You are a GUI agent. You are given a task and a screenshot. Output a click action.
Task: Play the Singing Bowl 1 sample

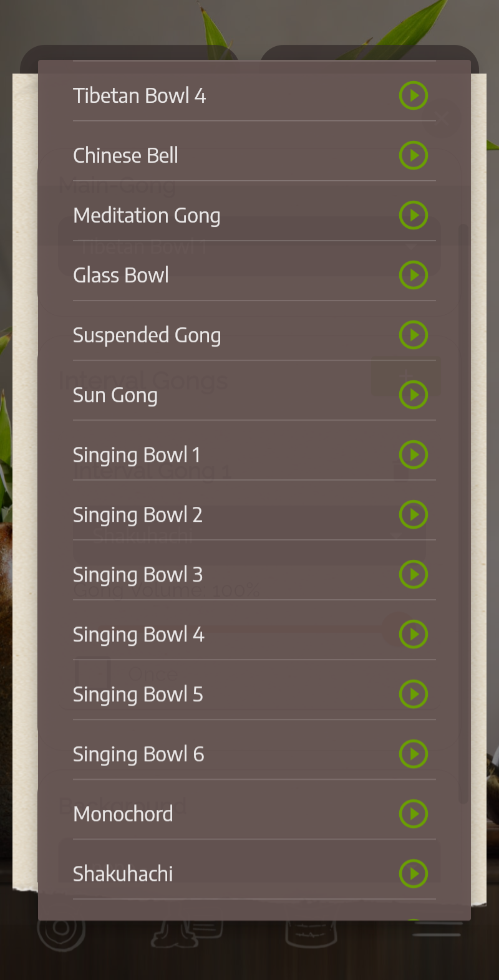(414, 454)
